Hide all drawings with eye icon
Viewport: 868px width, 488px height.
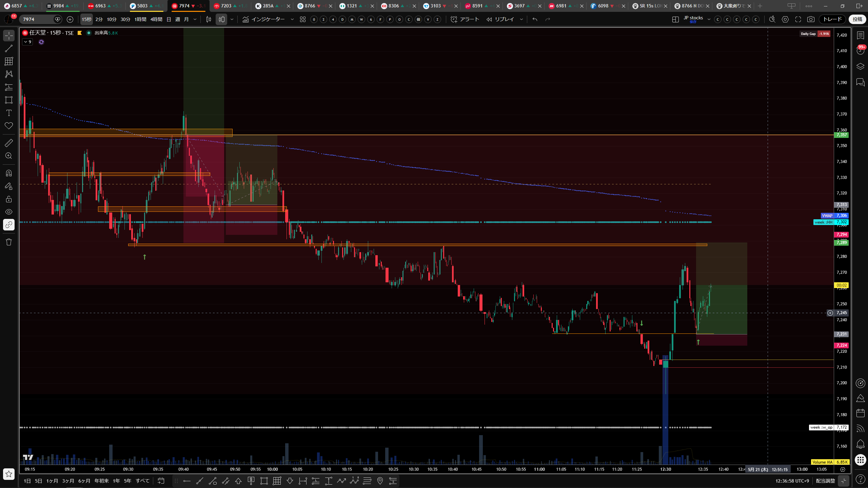point(9,212)
